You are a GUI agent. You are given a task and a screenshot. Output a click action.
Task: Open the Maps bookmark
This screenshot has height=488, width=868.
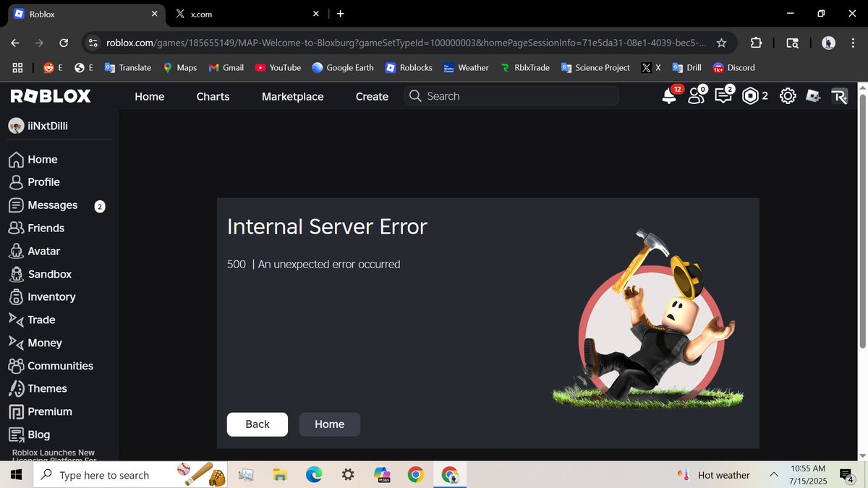[x=179, y=67]
